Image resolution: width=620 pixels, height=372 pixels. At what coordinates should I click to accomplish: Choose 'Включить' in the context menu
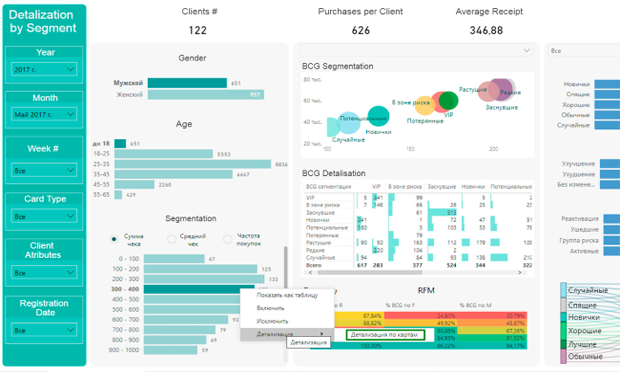point(287,308)
